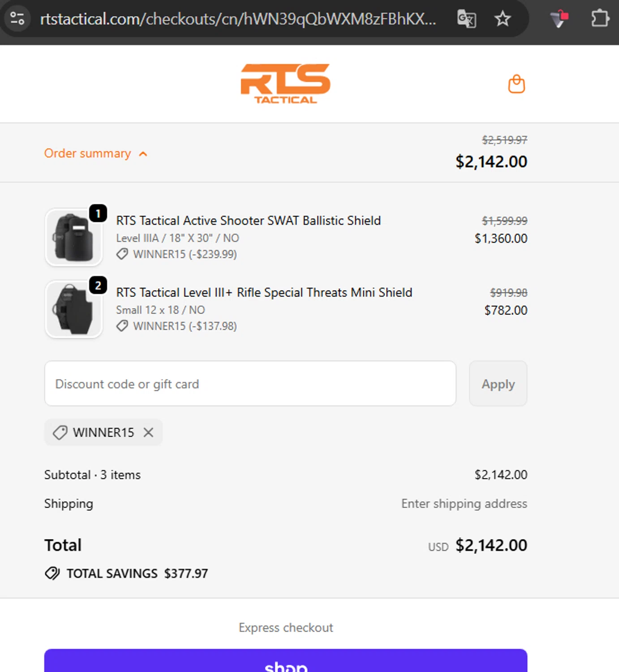Click the $782.00 mini shield price
619x672 pixels.
pyautogui.click(x=506, y=310)
